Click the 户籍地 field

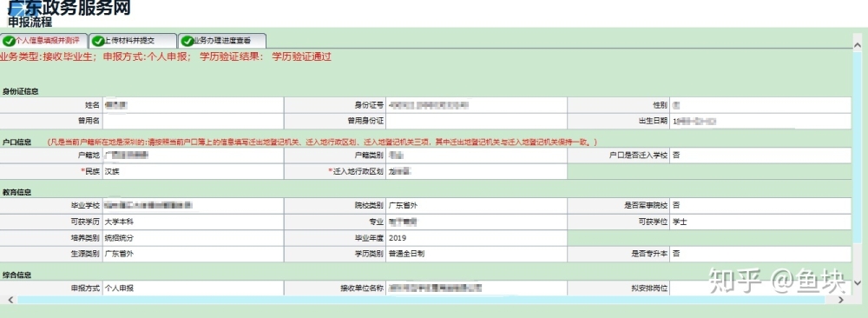click(193, 156)
